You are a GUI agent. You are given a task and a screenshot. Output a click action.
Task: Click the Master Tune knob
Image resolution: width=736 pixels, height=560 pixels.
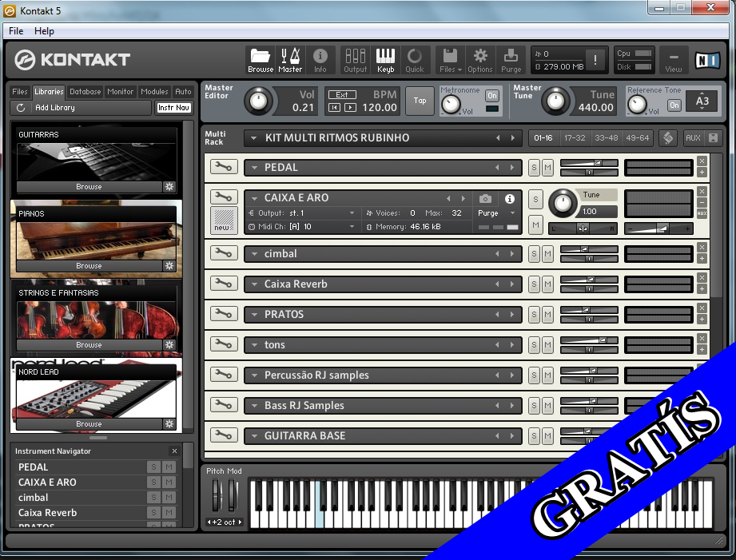click(x=555, y=101)
